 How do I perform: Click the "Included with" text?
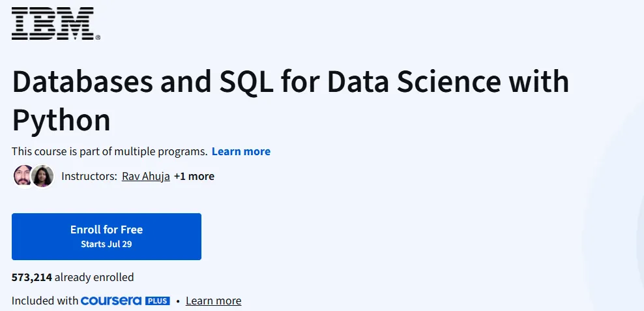click(x=45, y=301)
